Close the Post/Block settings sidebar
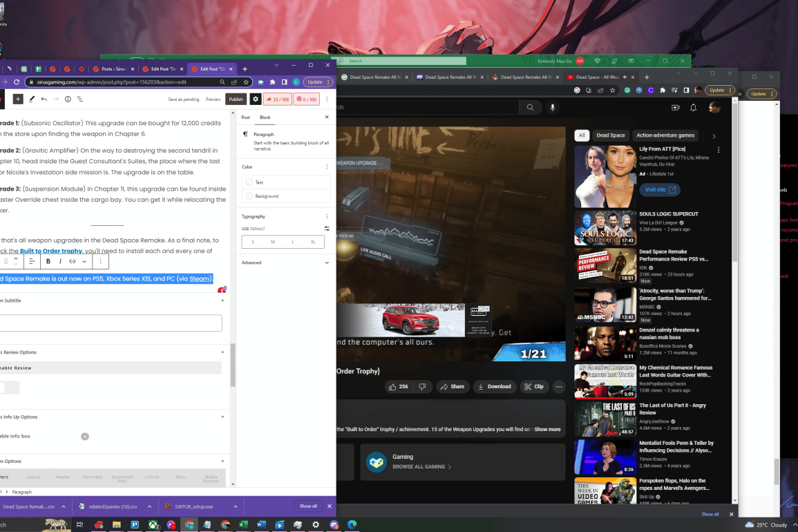This screenshot has width=798, height=532. pos(327,117)
